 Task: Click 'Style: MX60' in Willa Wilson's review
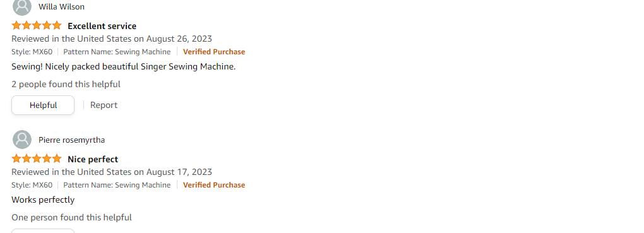pyautogui.click(x=32, y=52)
